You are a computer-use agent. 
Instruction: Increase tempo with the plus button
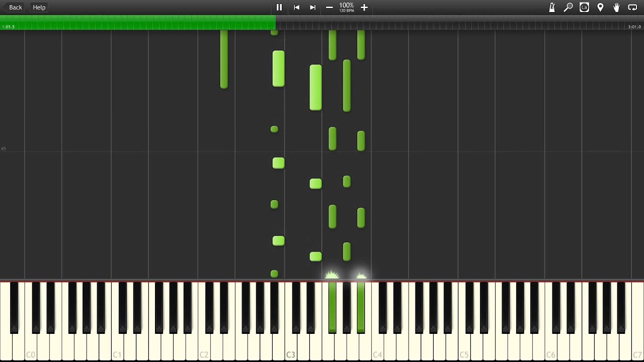tap(364, 8)
